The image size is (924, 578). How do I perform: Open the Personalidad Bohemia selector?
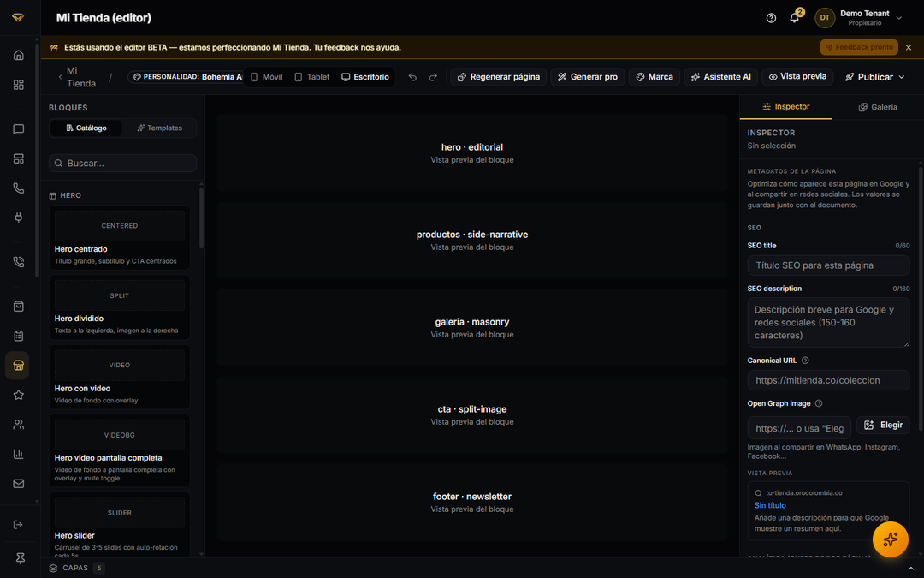186,77
